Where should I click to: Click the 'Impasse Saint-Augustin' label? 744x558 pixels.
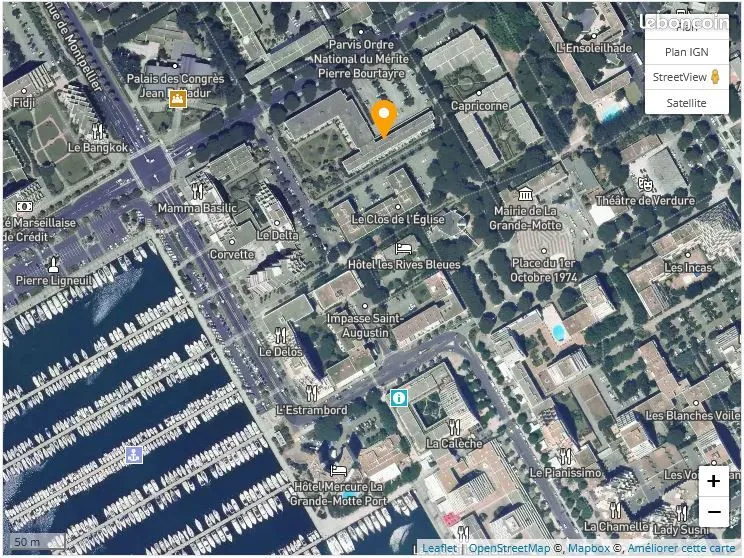coord(365,326)
